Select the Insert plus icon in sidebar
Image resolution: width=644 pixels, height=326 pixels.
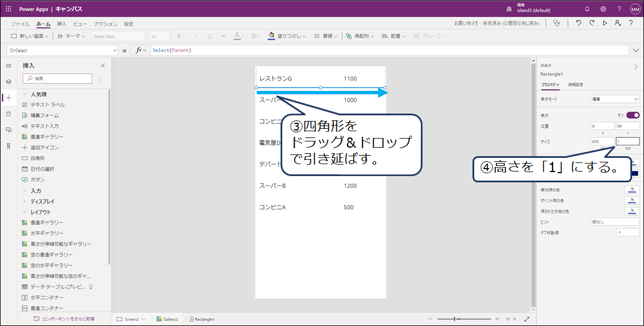coord(9,98)
